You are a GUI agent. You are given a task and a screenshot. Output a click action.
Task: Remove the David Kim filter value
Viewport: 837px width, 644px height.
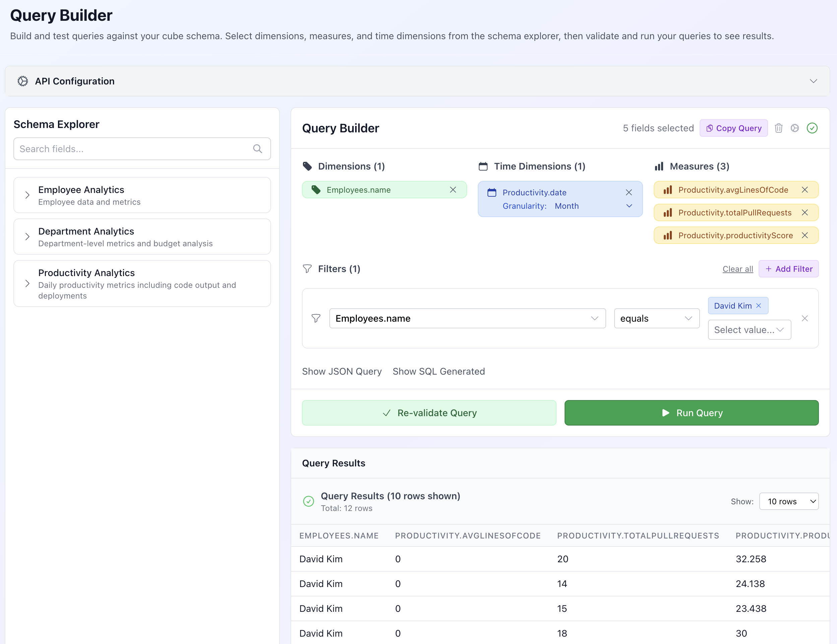coord(759,306)
